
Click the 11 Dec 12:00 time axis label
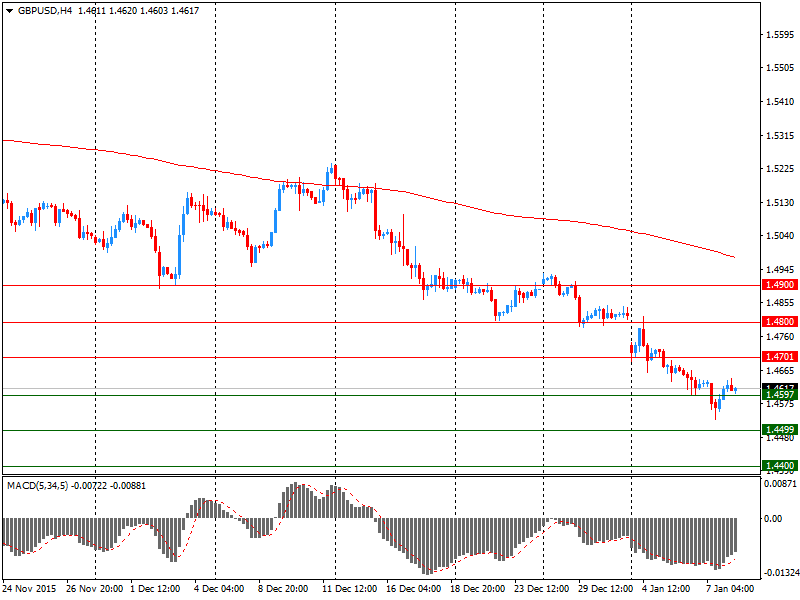(x=349, y=588)
